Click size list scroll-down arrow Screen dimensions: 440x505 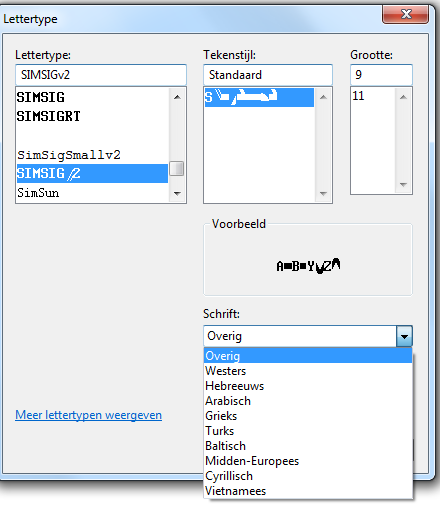tap(403, 185)
